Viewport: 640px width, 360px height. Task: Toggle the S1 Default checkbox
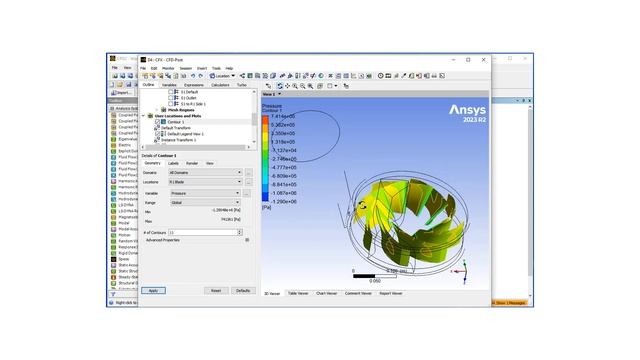pyautogui.click(x=171, y=92)
